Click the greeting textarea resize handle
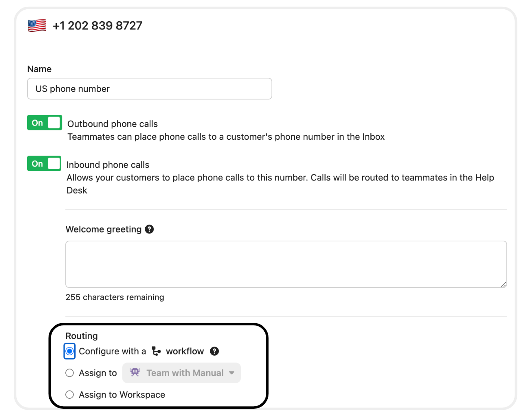The height and width of the screenshot is (420, 528). click(x=503, y=285)
